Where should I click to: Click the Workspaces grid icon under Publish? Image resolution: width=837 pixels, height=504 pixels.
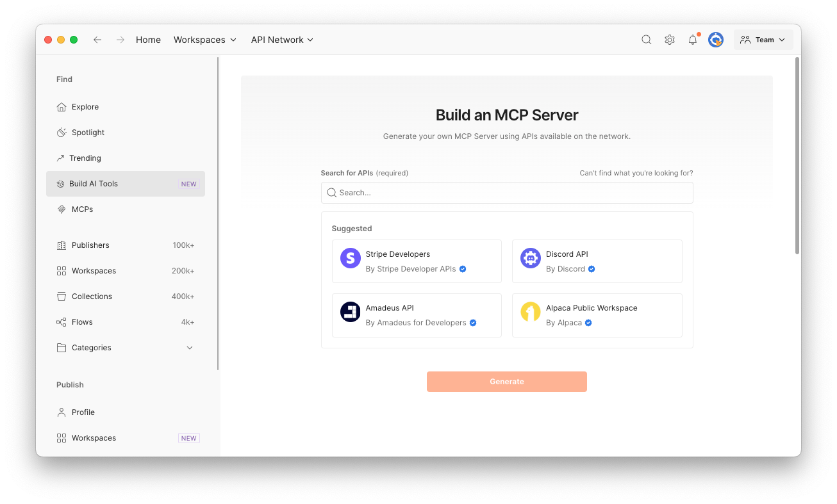click(x=62, y=438)
